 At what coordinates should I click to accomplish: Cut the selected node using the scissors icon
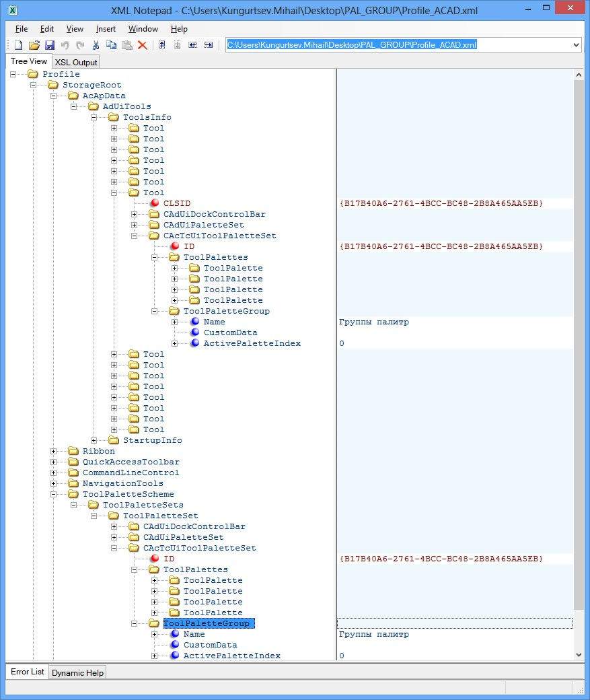coord(95,44)
